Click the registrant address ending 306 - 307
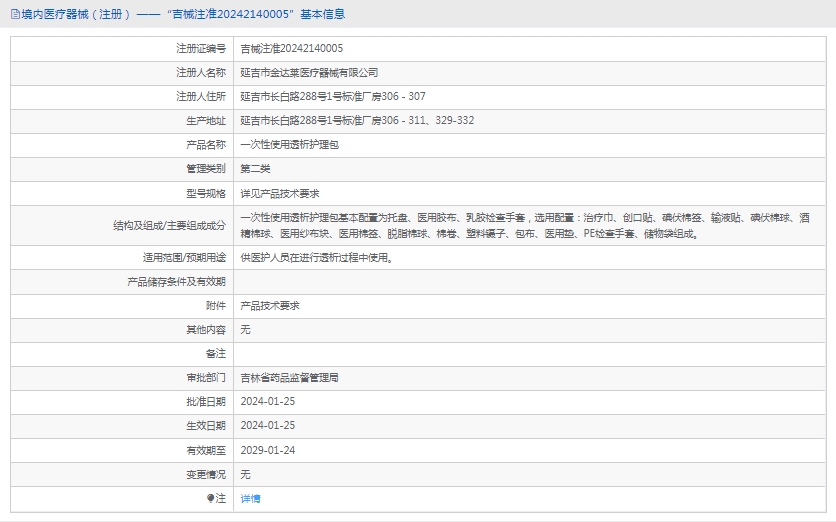The image size is (836, 522). coord(332,96)
